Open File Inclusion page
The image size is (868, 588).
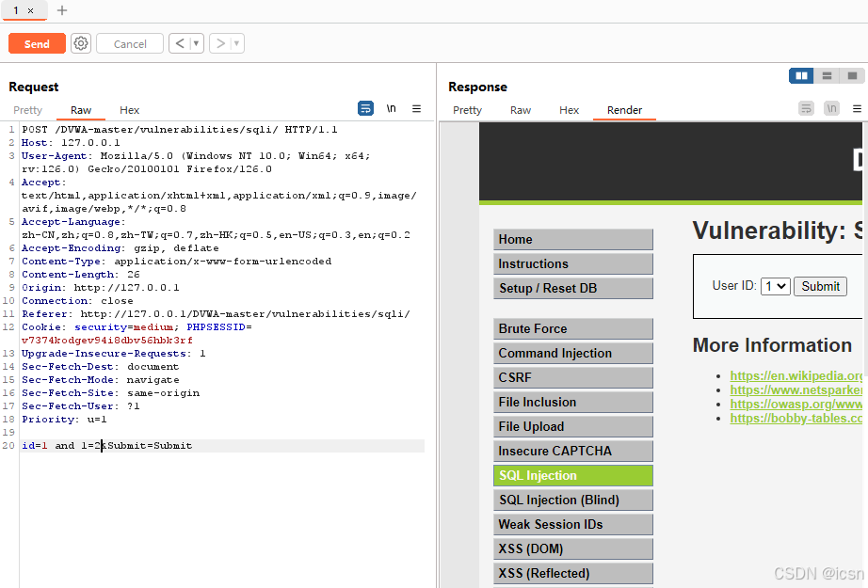click(573, 402)
